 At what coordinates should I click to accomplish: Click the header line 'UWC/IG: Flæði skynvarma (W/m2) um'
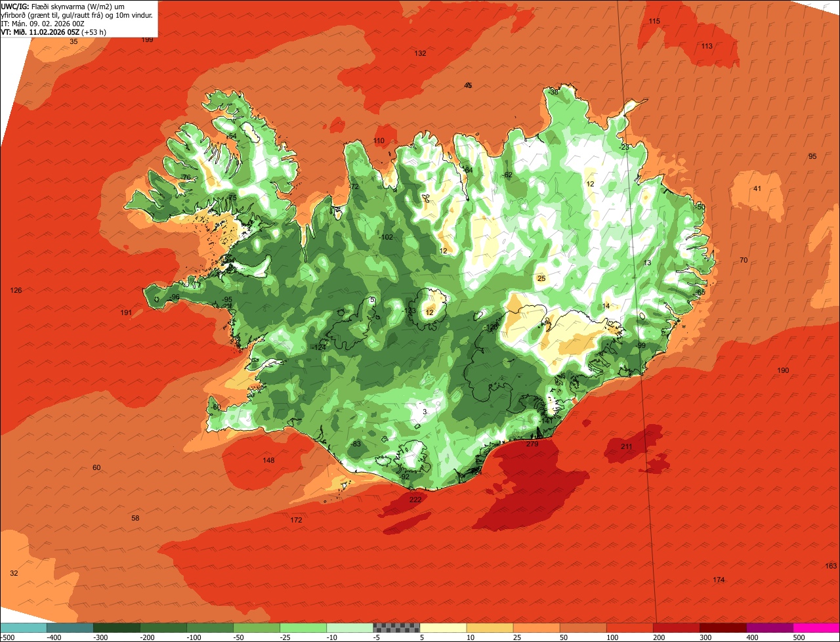point(62,6)
